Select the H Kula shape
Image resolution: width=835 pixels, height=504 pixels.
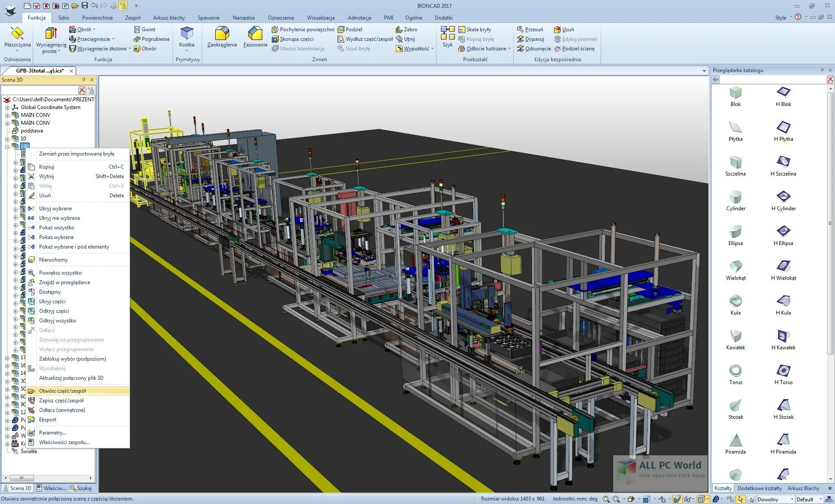[783, 305]
